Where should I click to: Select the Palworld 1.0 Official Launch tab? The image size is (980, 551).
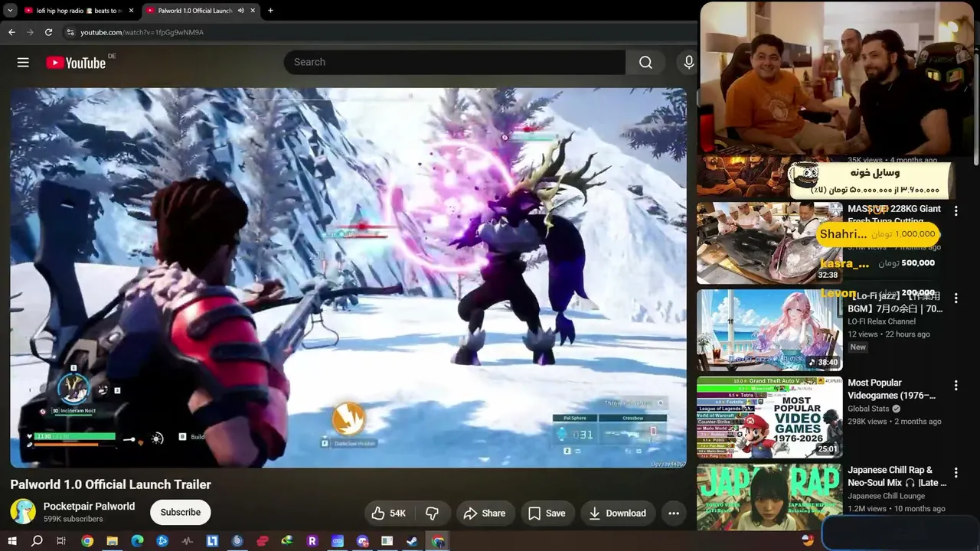pyautogui.click(x=201, y=11)
